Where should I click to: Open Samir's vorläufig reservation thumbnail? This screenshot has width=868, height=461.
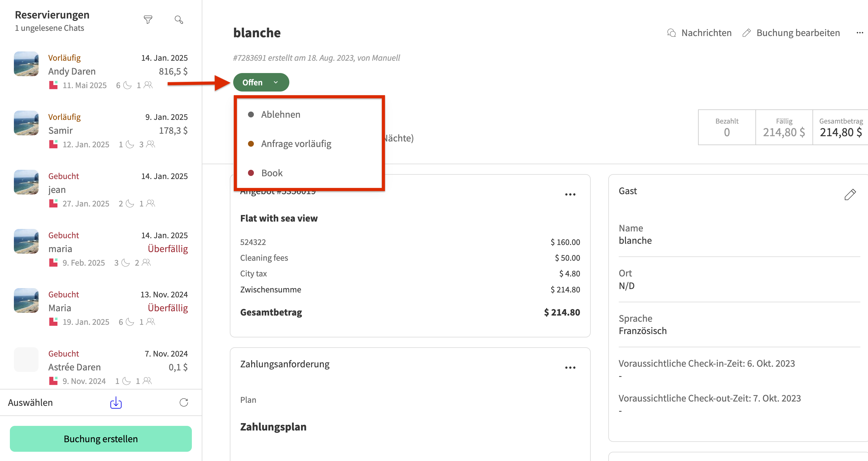point(26,123)
